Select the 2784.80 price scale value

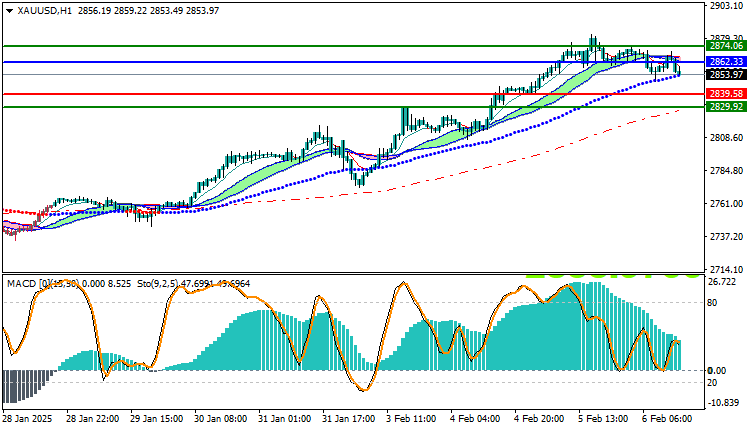click(727, 171)
